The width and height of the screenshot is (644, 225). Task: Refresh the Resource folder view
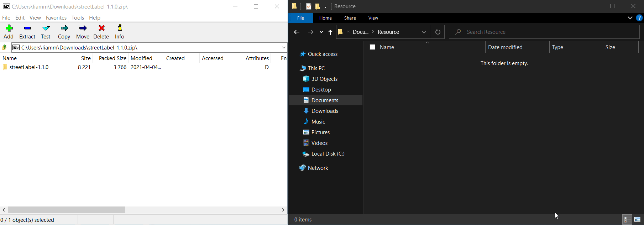(438, 32)
